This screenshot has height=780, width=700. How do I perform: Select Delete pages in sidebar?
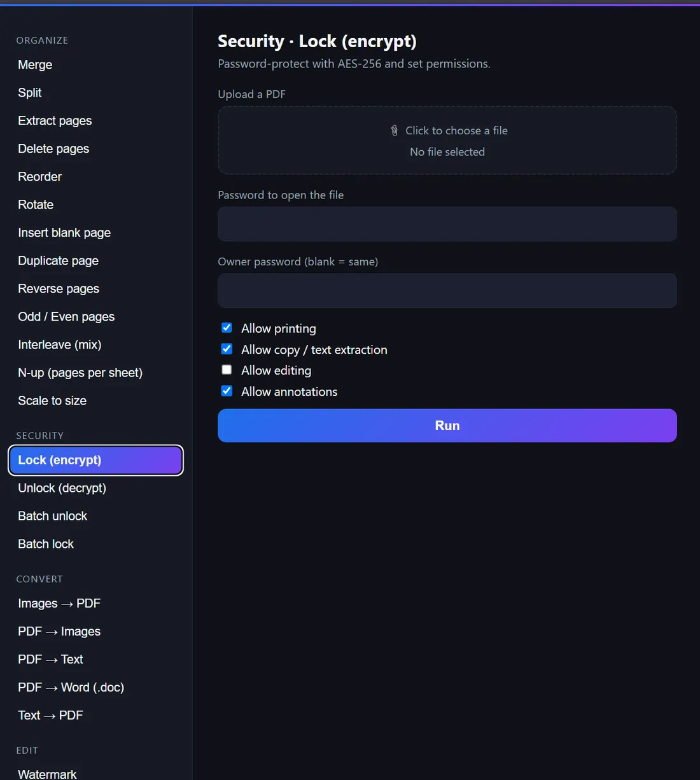(x=95, y=149)
